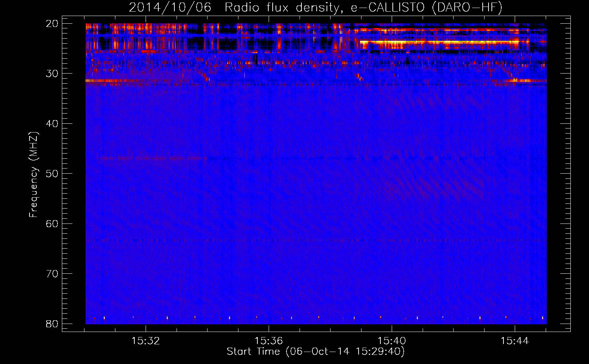Click the 60 frequency tick label
This screenshot has height=364, width=589.
(52, 223)
